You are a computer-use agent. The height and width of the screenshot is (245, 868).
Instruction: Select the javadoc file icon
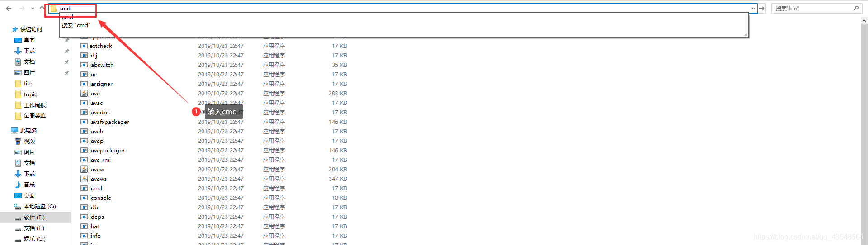pos(84,113)
